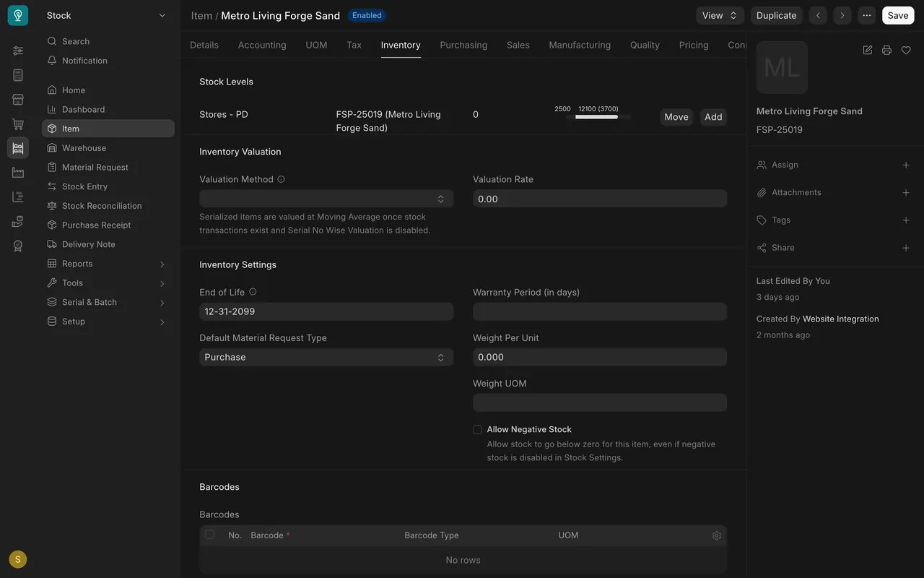924x578 pixels.
Task: Open Barcodes table settings gear
Action: click(x=717, y=535)
